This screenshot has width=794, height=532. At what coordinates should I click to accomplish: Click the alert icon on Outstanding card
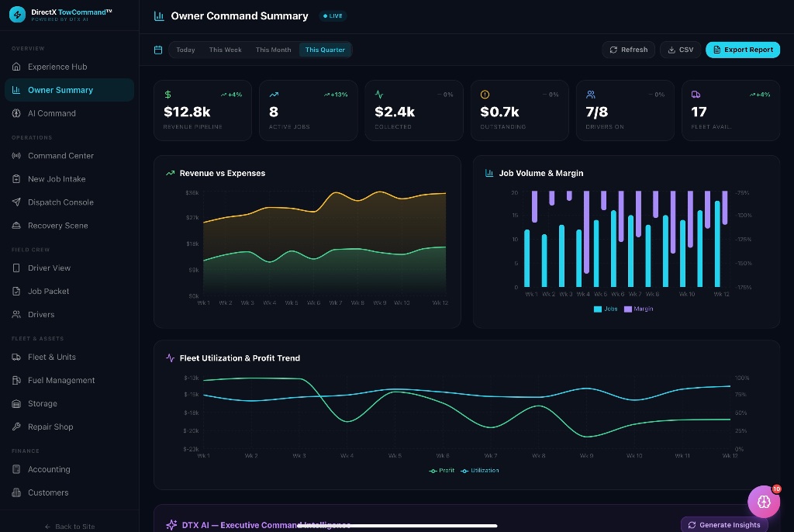tap(485, 95)
